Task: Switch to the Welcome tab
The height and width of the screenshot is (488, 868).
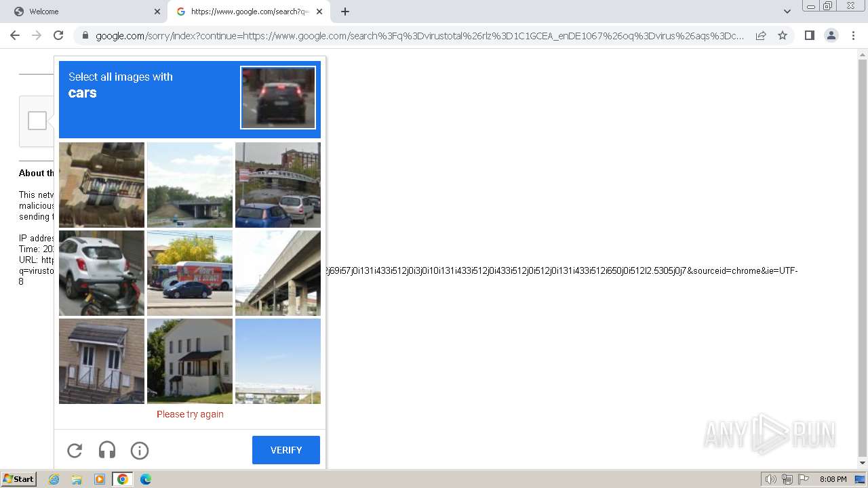Action: 83,12
